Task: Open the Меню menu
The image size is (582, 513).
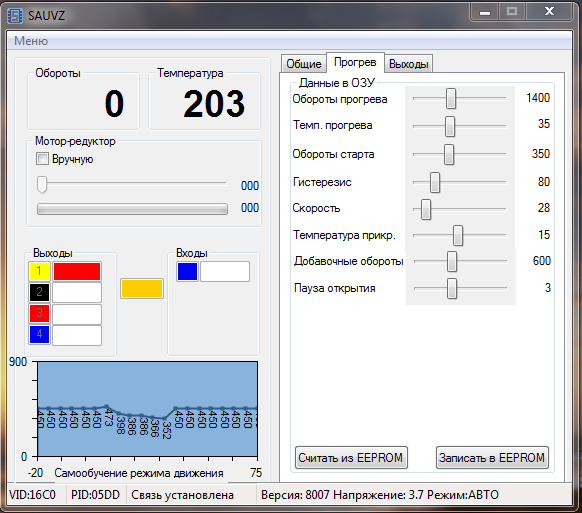Action: pos(31,41)
